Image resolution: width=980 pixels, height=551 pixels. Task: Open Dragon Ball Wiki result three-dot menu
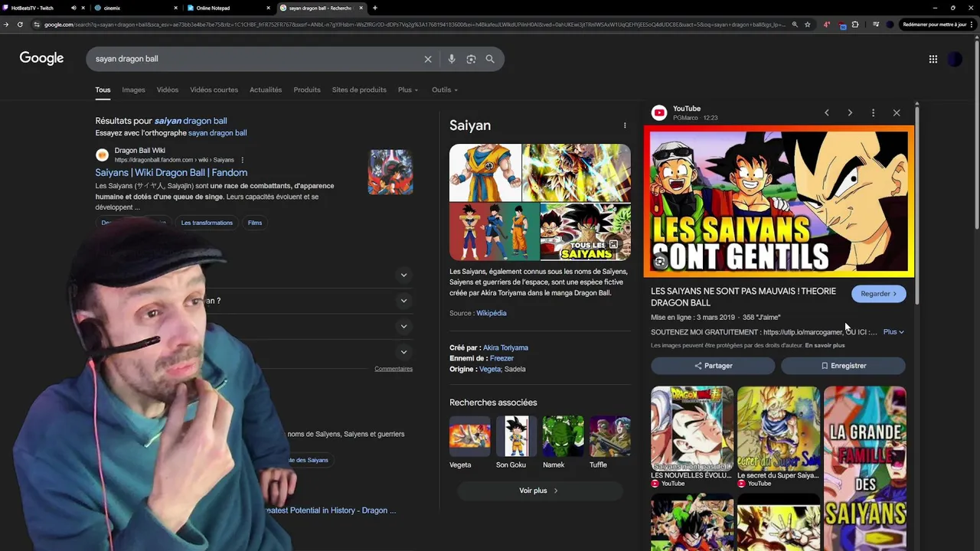pos(242,160)
